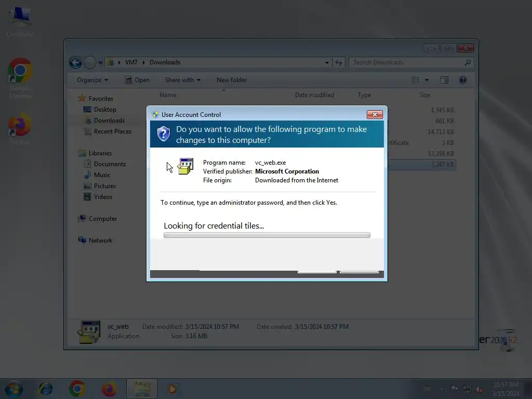Click VM7 in the Explorer address bar
The width and height of the screenshot is (532, 399).
(x=131, y=62)
